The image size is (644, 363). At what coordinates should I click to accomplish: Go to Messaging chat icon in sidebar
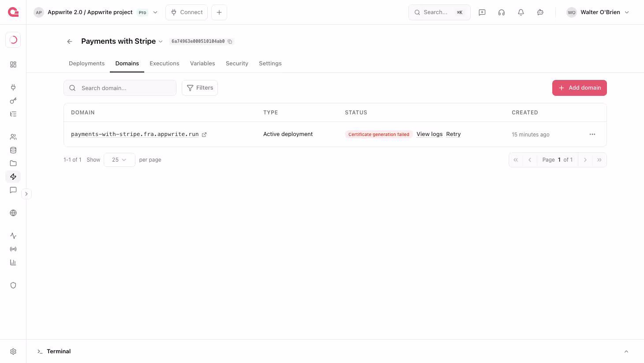coord(13,190)
